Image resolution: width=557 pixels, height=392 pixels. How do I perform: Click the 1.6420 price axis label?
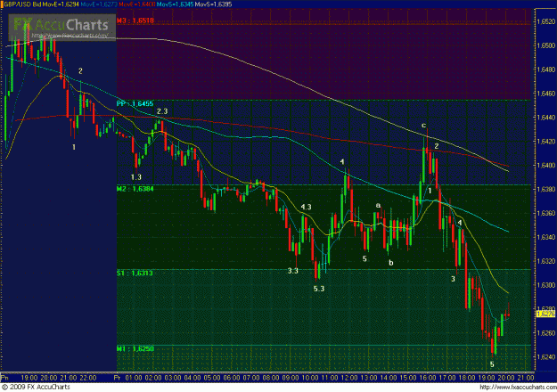545,142
